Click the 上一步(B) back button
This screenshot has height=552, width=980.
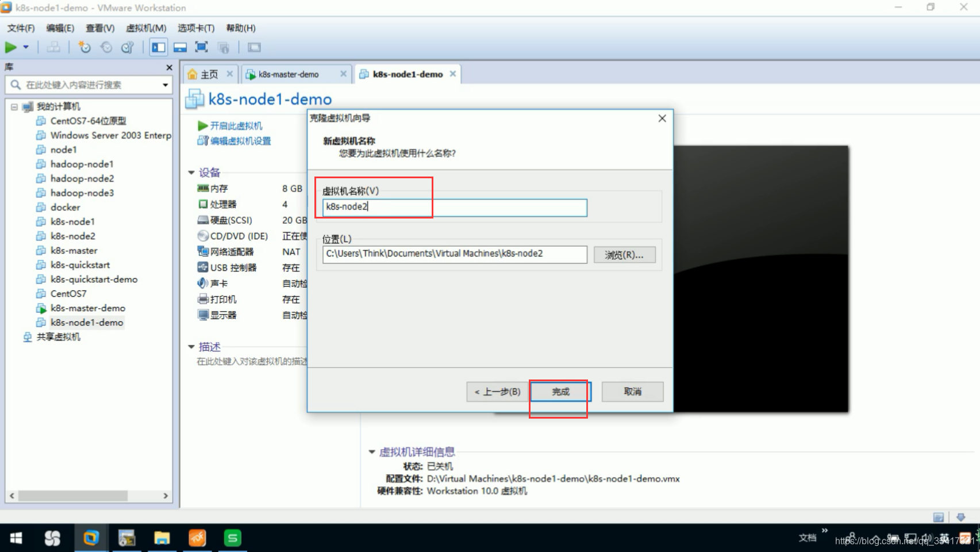tap(498, 392)
